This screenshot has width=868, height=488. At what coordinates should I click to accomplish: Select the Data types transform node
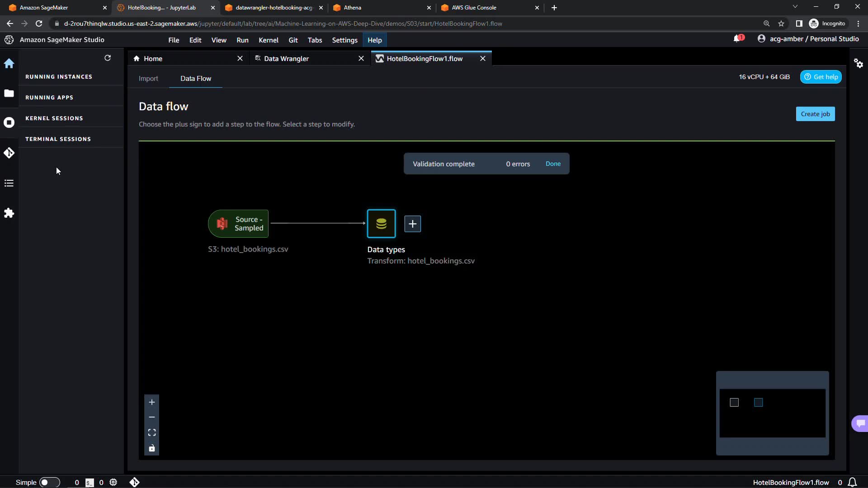point(381,224)
